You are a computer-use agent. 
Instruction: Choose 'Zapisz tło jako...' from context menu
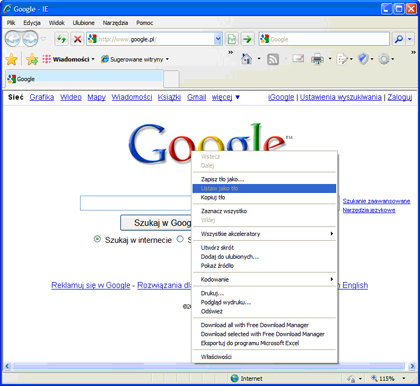[x=264, y=179]
